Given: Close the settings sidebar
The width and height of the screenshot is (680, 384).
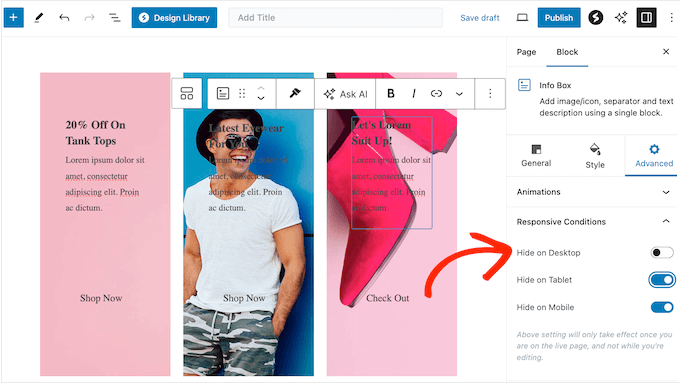Looking at the screenshot, I should click(x=666, y=52).
